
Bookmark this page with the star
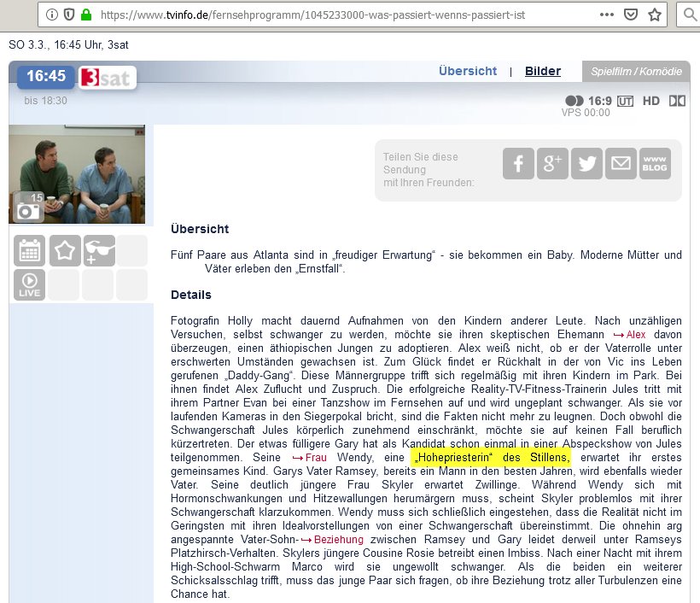pyautogui.click(x=655, y=15)
